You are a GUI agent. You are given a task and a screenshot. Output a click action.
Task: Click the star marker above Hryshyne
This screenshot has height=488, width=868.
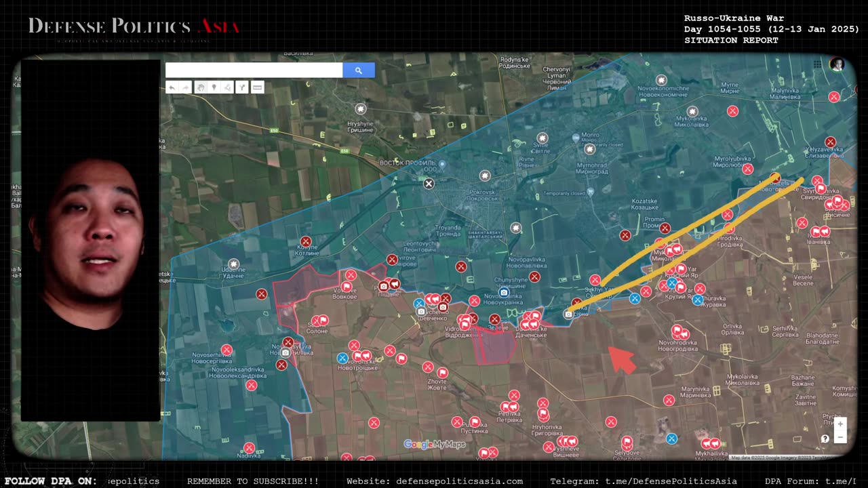click(x=361, y=108)
